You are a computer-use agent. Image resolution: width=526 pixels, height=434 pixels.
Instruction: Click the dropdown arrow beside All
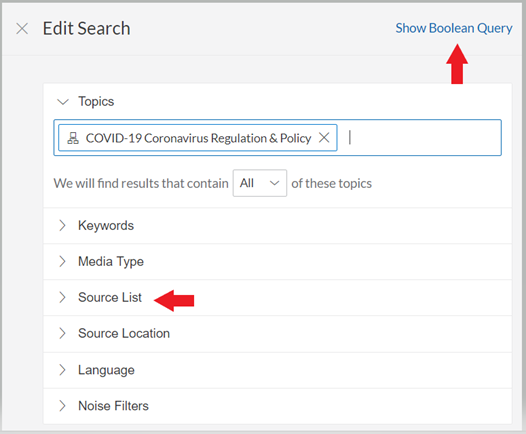coord(274,183)
